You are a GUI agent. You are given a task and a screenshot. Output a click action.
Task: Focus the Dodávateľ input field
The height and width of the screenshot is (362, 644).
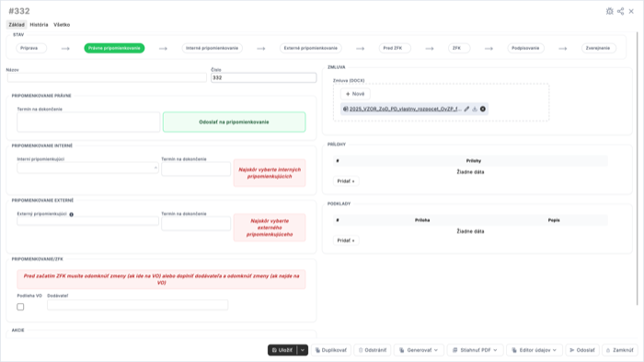137,305
